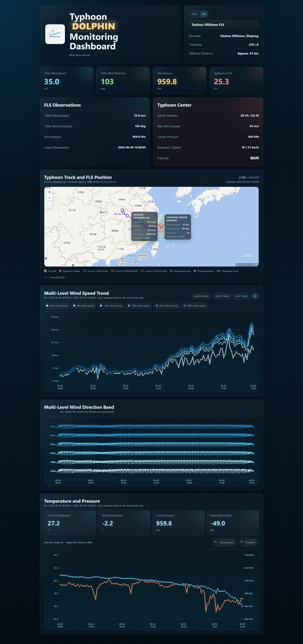Click the 4.5m row label in wind direction band
303x644 pixels.
(x=53, y=471)
